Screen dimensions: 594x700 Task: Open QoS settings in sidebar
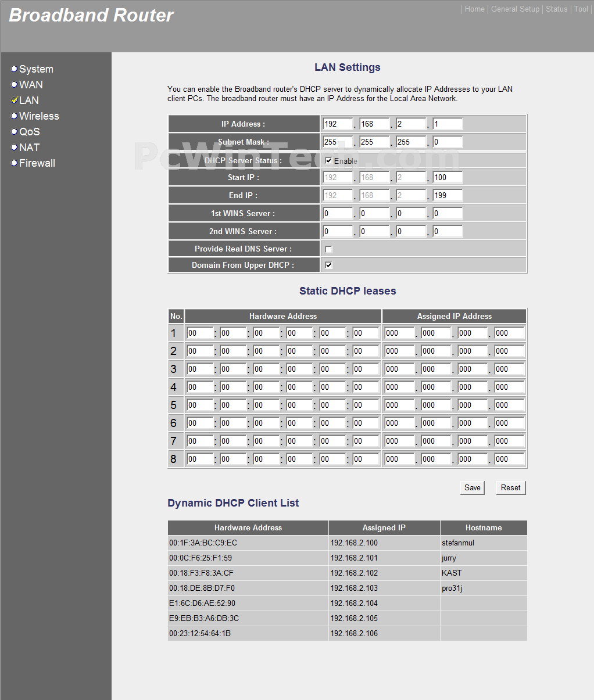click(x=30, y=132)
